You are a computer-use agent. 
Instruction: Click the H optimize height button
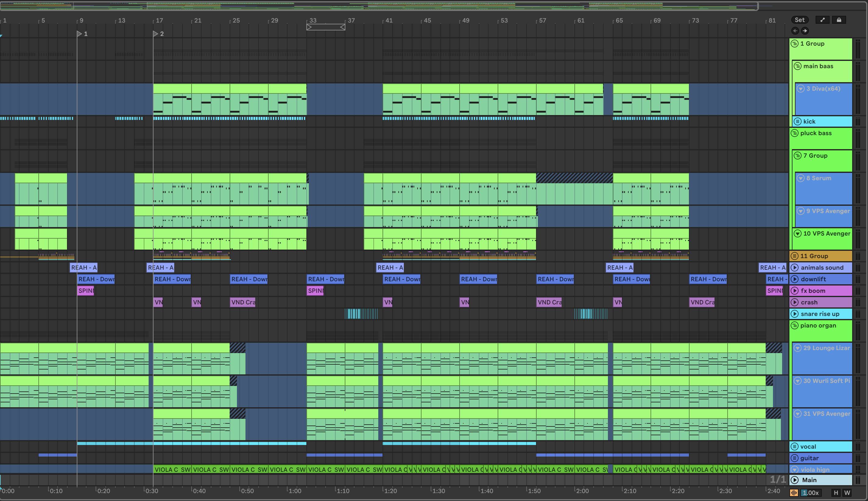(836, 493)
